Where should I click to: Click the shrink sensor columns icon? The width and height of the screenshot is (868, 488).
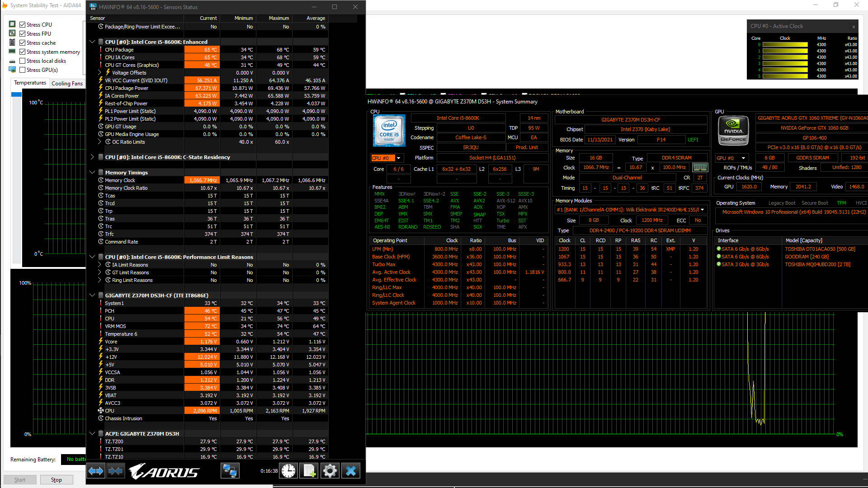point(115,471)
